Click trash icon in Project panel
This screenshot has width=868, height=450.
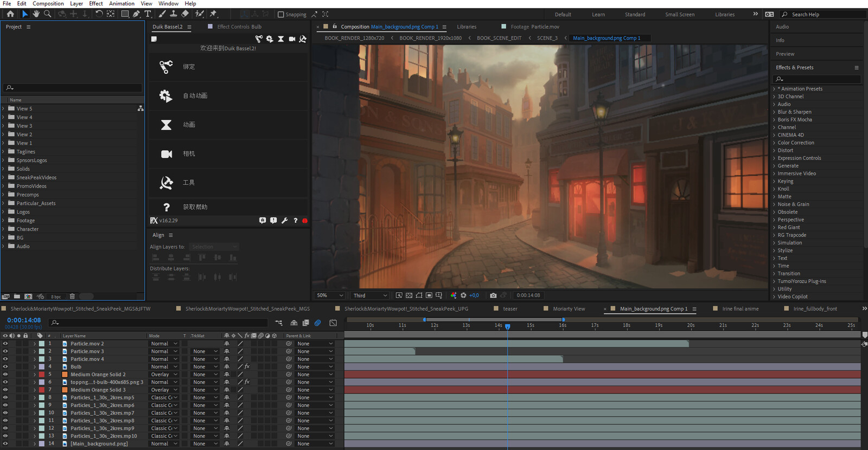click(72, 297)
